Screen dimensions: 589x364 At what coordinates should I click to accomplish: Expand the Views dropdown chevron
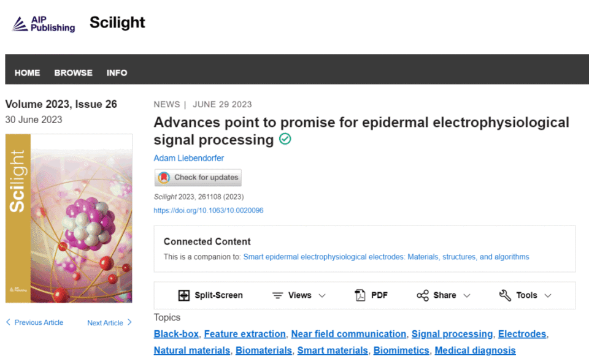322,295
